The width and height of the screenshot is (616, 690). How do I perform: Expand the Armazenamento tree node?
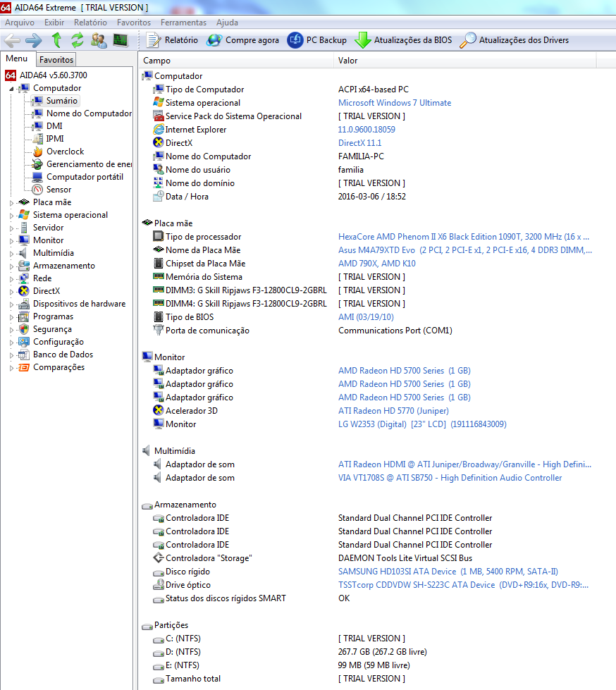point(12,266)
